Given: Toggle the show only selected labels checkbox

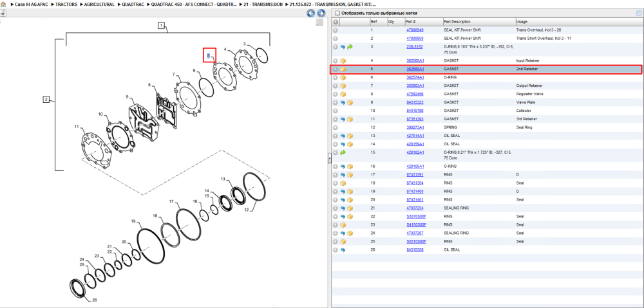Looking at the screenshot, I should (337, 13).
